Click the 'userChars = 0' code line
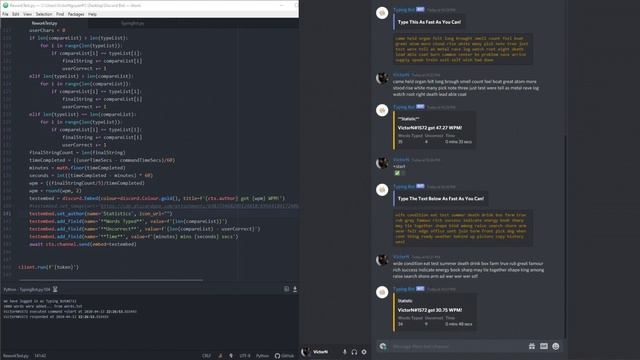This screenshot has width=640, height=360. point(47,30)
